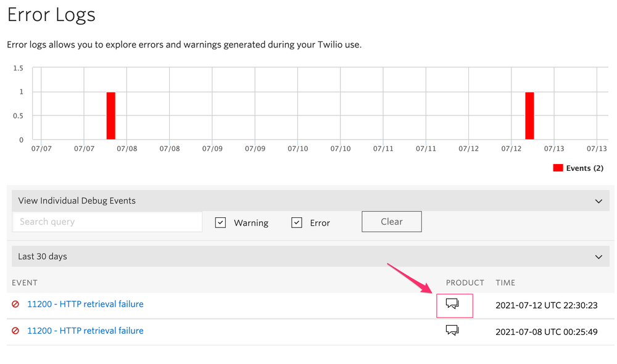Enable the Warning filter checkbox
The width and height of the screenshot is (617, 364).
(x=220, y=222)
